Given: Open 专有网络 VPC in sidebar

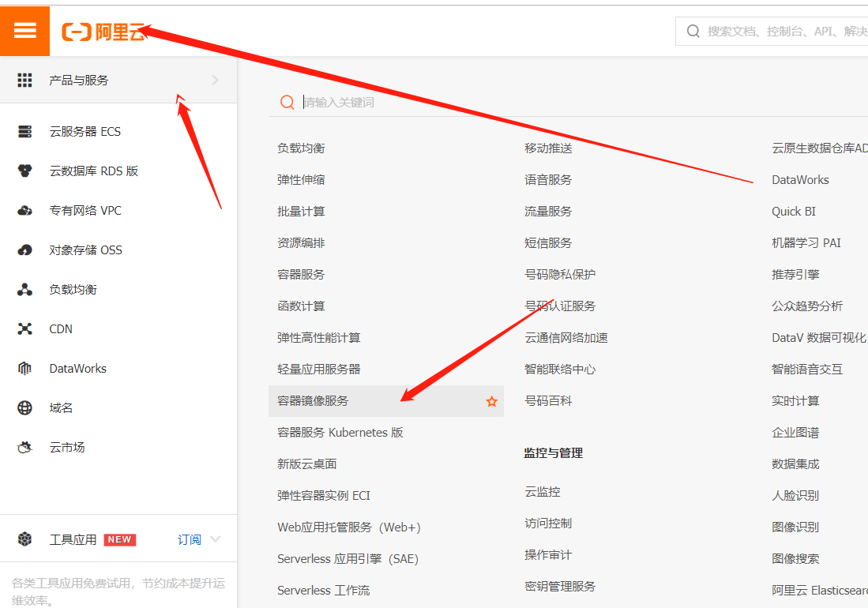Looking at the screenshot, I should (85, 211).
